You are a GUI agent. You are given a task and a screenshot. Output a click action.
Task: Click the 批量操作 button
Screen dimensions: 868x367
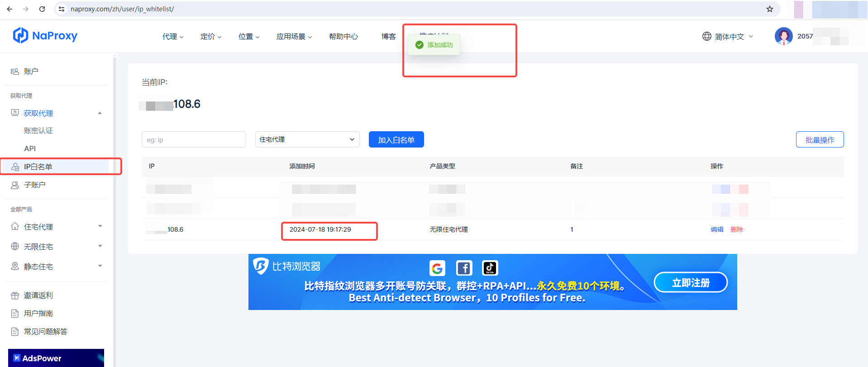(x=820, y=139)
